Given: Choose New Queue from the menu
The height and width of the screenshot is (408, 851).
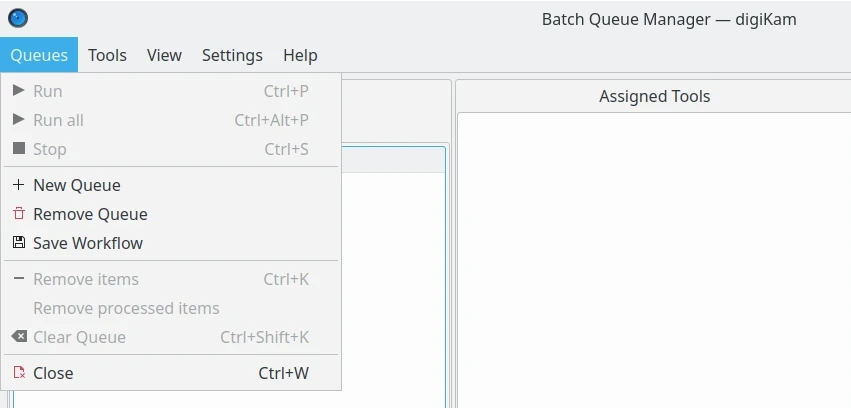Looking at the screenshot, I should coord(77,185).
